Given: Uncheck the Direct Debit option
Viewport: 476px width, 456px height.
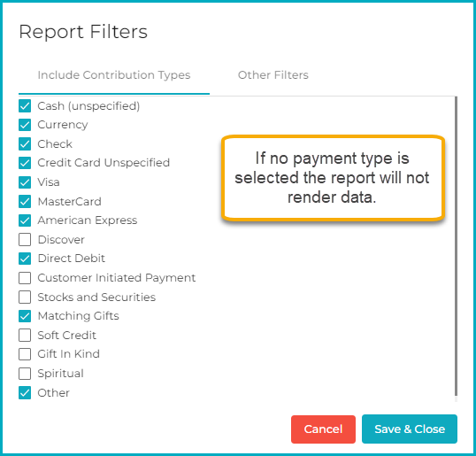Looking at the screenshot, I should [25, 259].
